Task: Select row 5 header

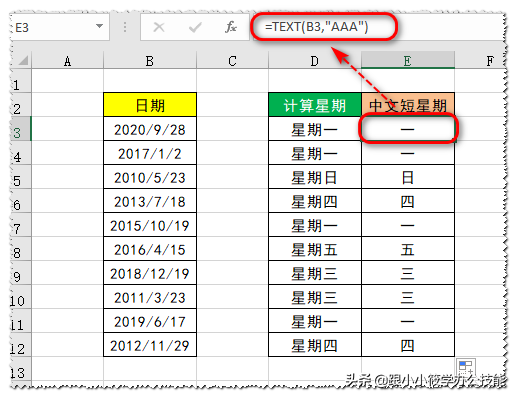Action: (x=21, y=177)
